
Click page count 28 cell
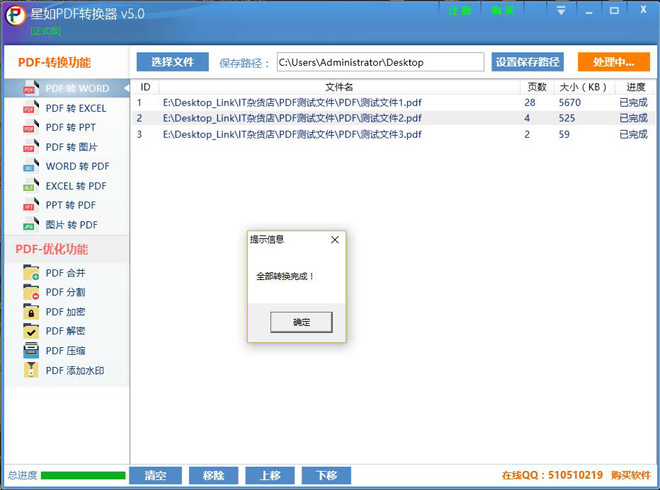530,103
